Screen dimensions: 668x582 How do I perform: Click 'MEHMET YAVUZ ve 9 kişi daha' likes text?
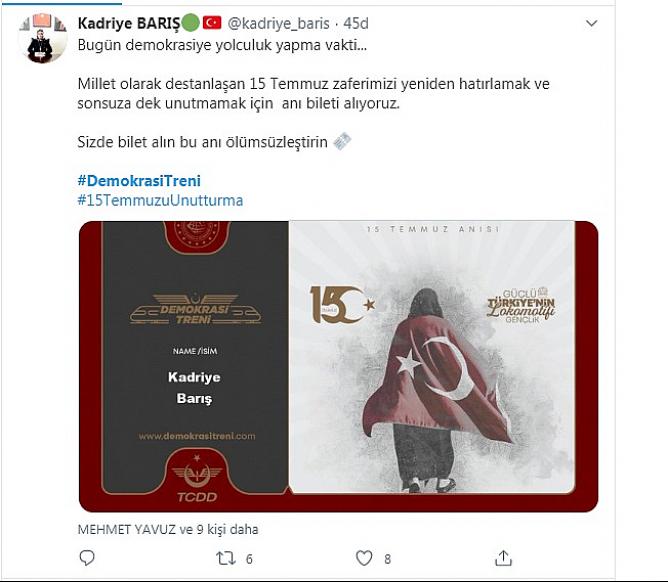point(168,530)
